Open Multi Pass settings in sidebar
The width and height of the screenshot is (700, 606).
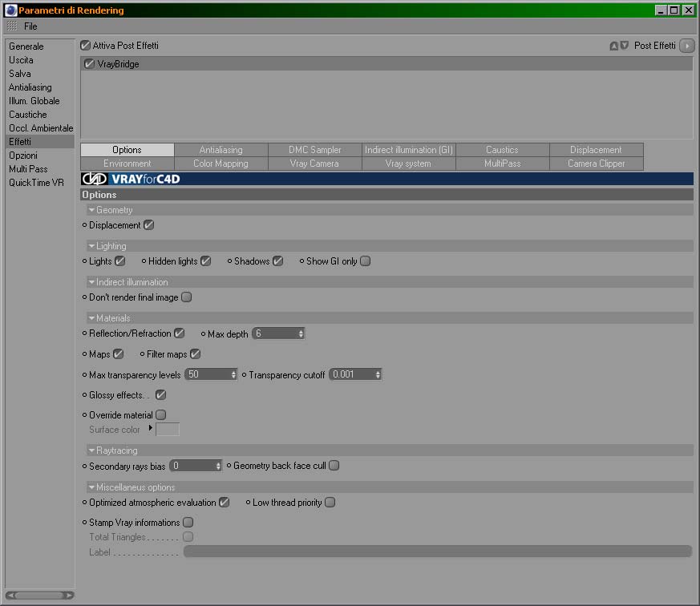tap(28, 169)
